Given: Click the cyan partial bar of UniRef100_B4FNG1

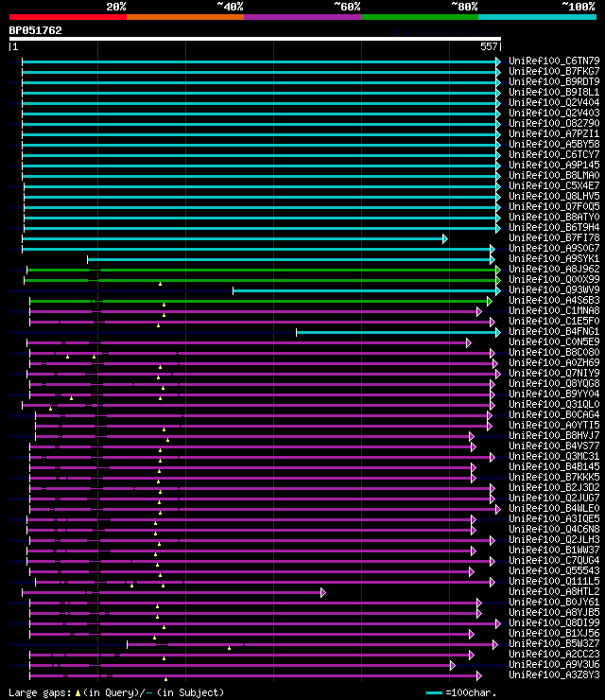Looking at the screenshot, I should click(398, 333).
